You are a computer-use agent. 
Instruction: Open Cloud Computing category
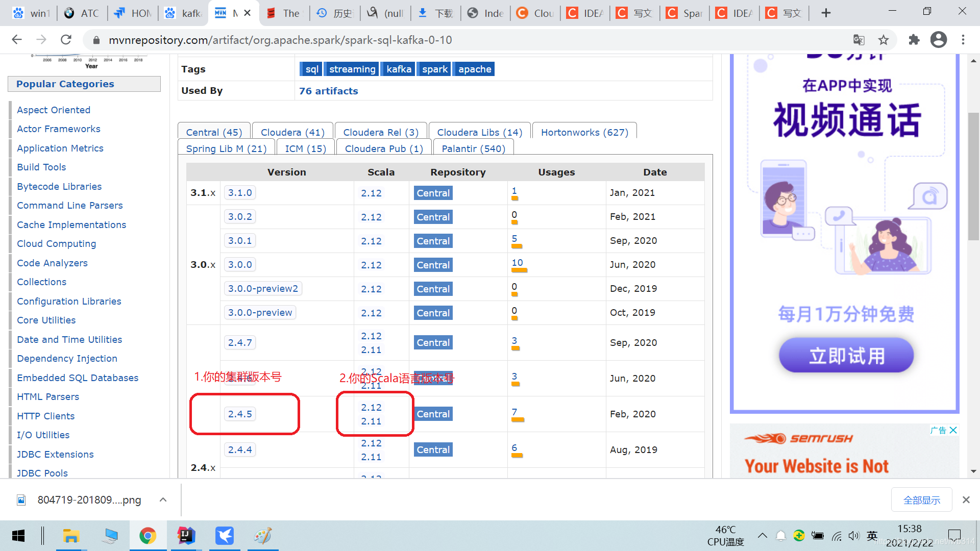[x=56, y=244]
